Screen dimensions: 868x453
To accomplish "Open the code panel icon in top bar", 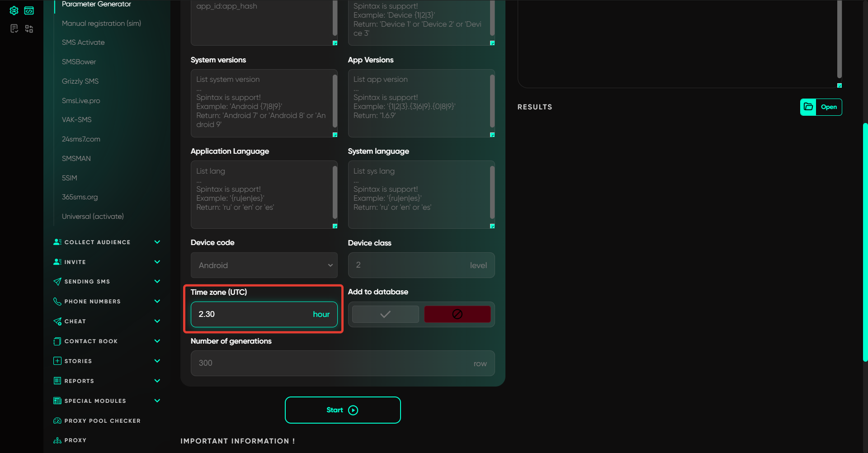I will 29,10.
